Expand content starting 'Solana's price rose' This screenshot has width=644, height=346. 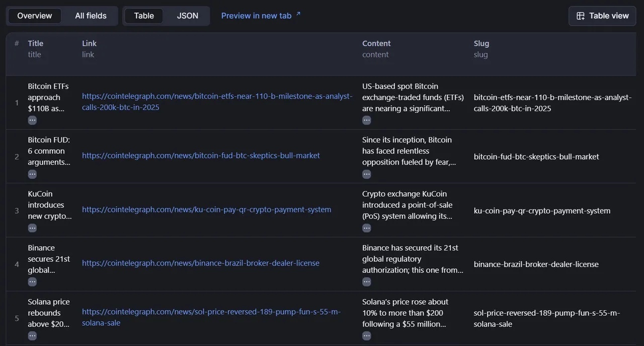coord(367,336)
